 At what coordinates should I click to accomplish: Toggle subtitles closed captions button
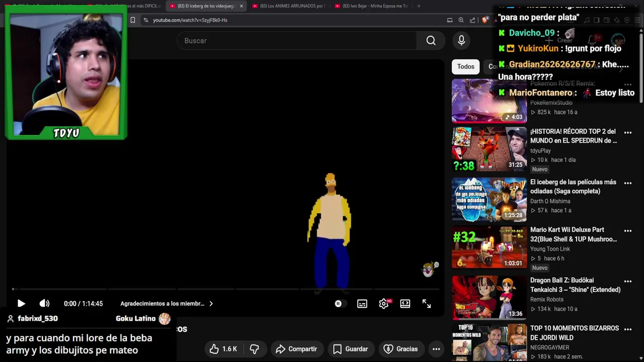(x=362, y=304)
